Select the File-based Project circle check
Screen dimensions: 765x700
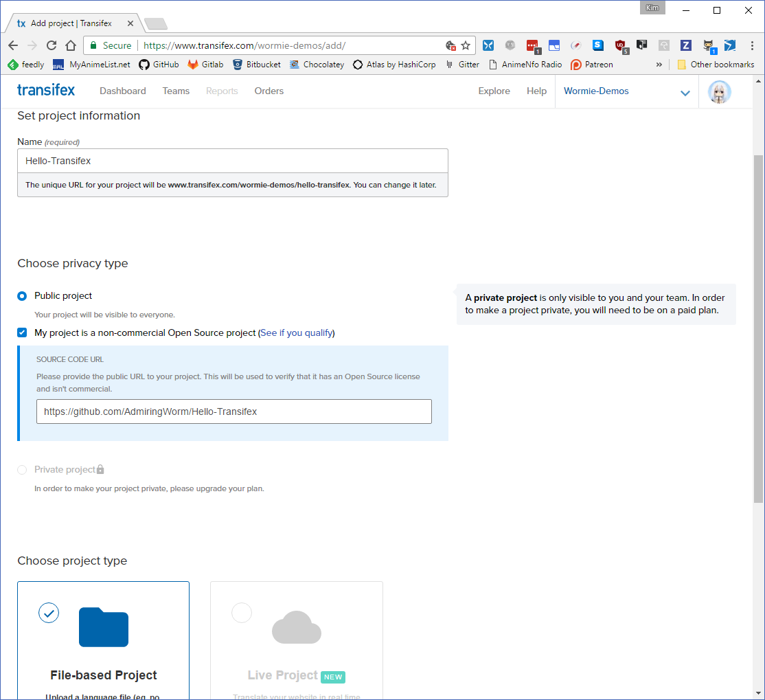(49, 613)
